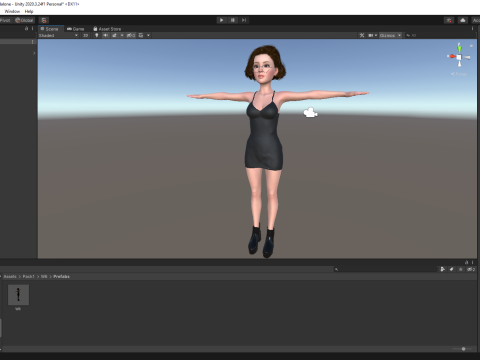This screenshot has width=480, height=360.
Task: Adjust the Project thumbnail size slider
Action: click(463, 349)
